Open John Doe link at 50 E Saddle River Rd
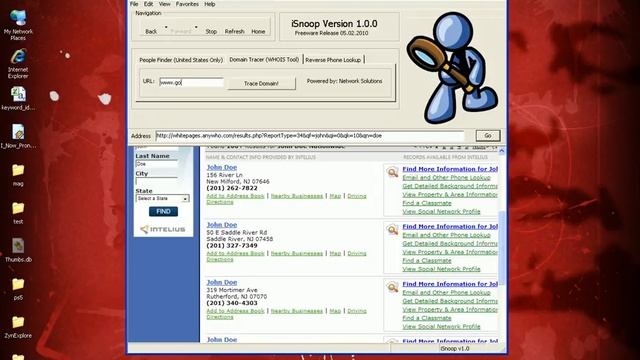Image resolution: width=640 pixels, height=360 pixels. click(x=222, y=225)
